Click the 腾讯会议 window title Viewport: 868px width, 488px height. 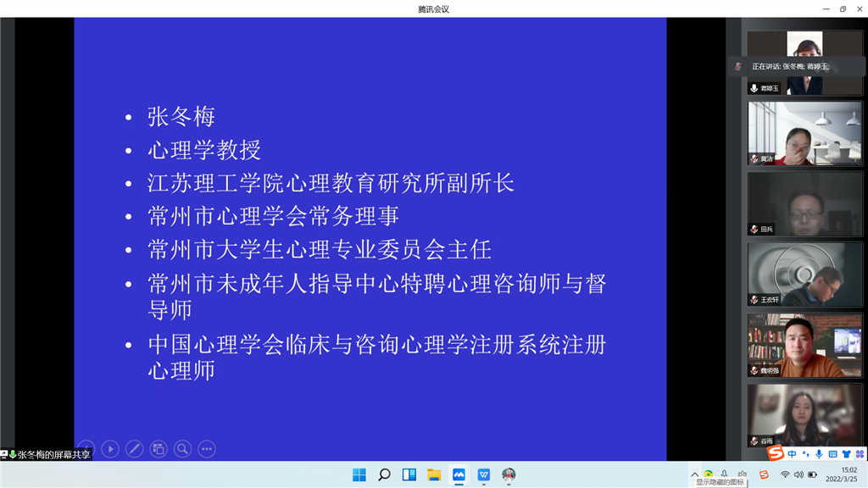pyautogui.click(x=433, y=8)
